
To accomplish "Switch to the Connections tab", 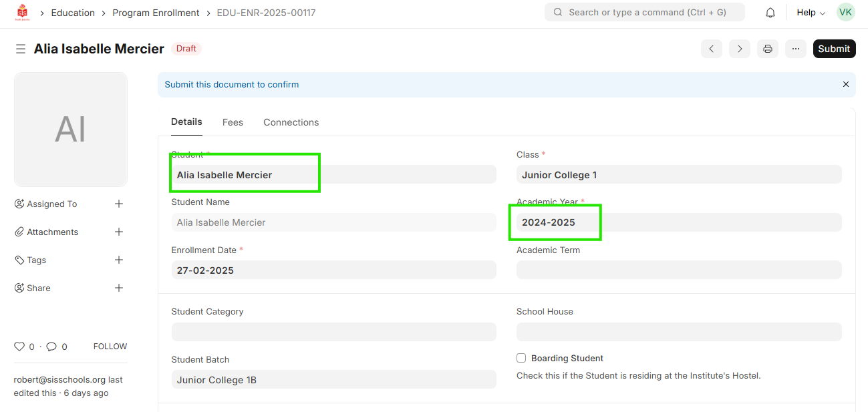I will [291, 122].
